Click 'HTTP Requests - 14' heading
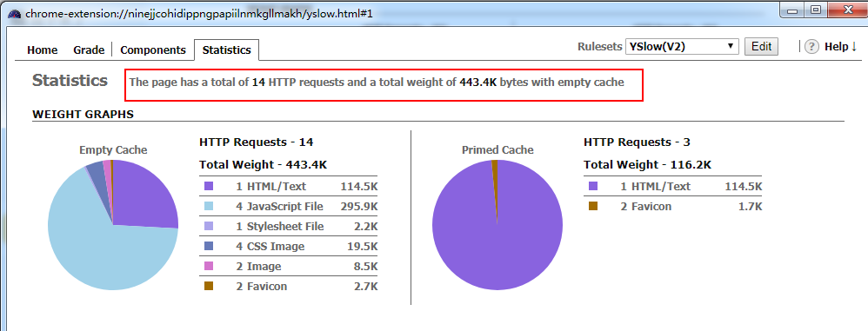 pos(257,142)
